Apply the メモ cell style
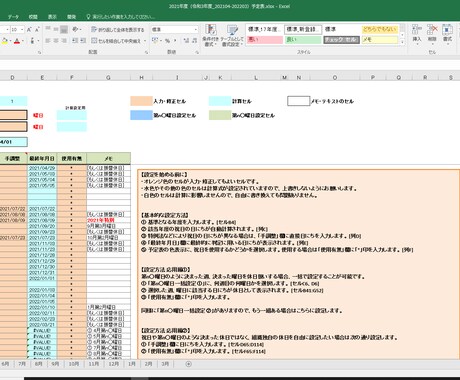This screenshot has height=380, width=460. [380, 40]
